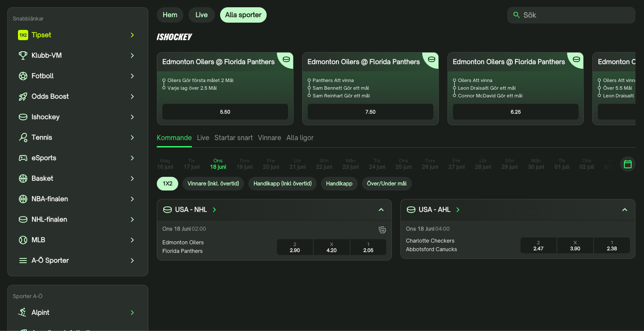Click the Klubb-VM trophy icon
The image size is (644, 331).
click(23, 56)
